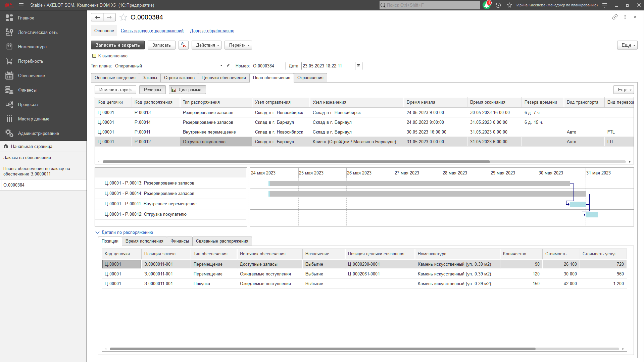Open Главное section
Image resolution: width=644 pixels, height=362 pixels.
pos(43,18)
